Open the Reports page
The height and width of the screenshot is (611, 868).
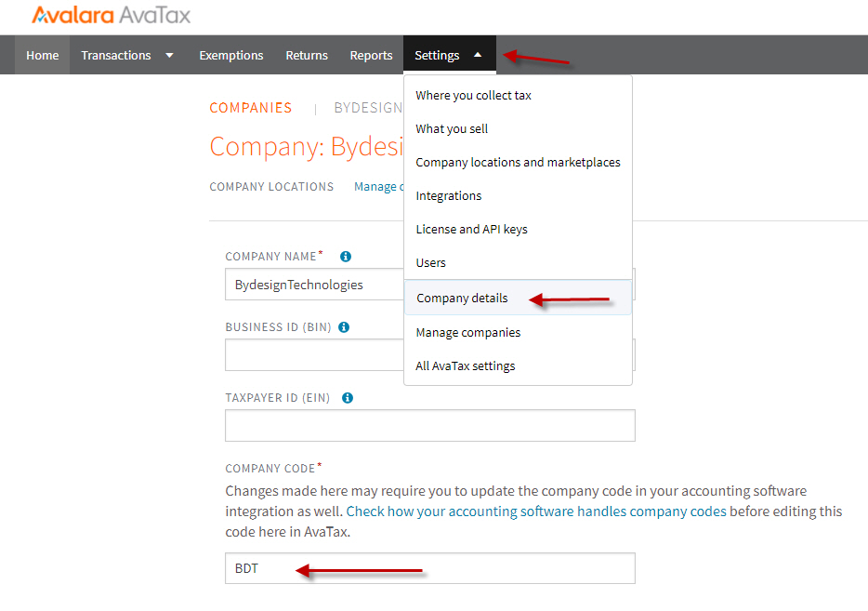coord(371,56)
